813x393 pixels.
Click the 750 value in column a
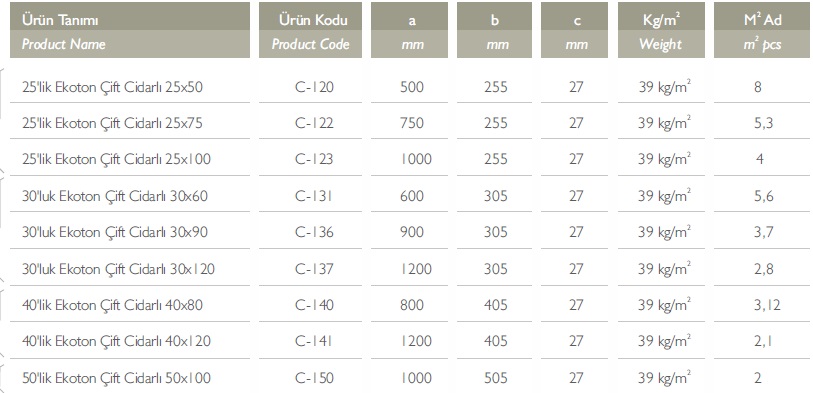coord(412,123)
